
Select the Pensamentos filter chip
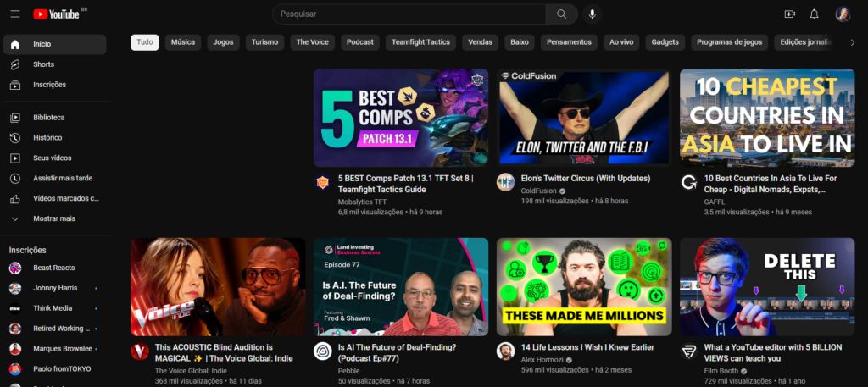tap(569, 42)
